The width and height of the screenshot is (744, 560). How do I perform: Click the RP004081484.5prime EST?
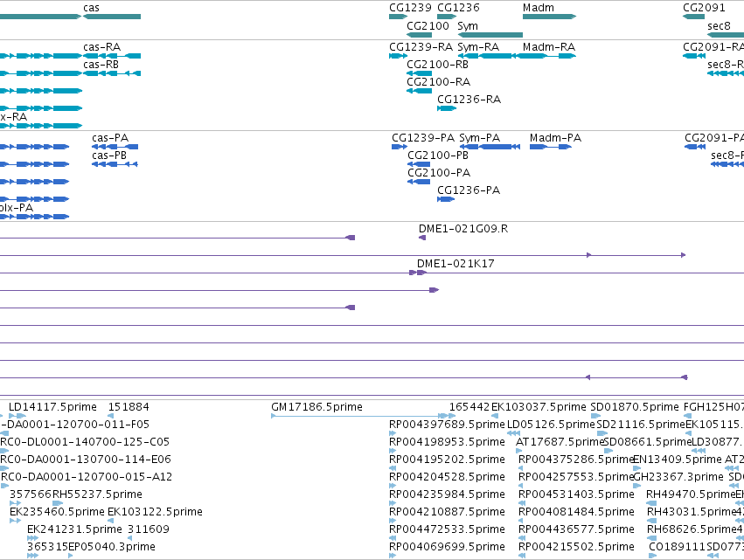[521, 521]
